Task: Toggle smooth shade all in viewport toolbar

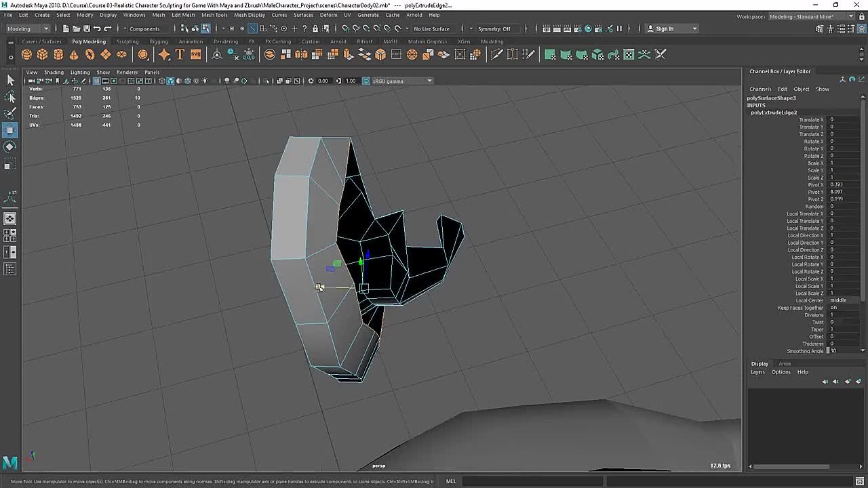Action: coord(170,81)
